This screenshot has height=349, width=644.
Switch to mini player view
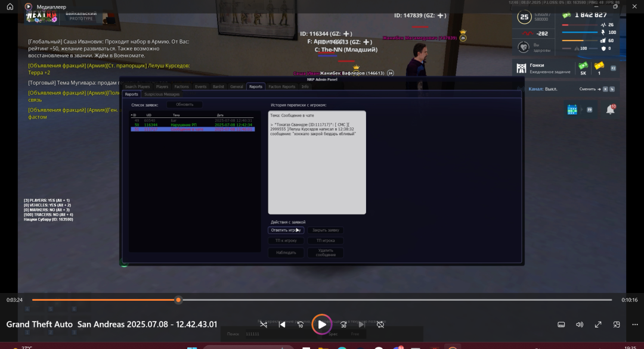pyautogui.click(x=617, y=325)
